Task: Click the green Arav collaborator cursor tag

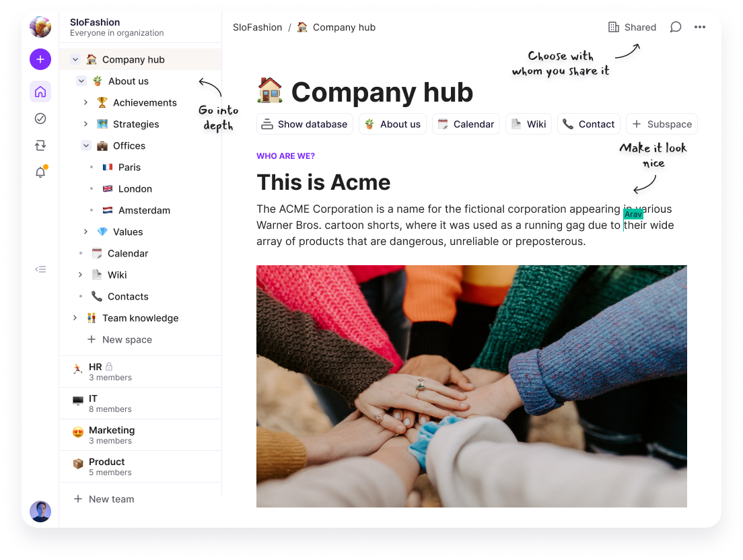Action: point(633,214)
